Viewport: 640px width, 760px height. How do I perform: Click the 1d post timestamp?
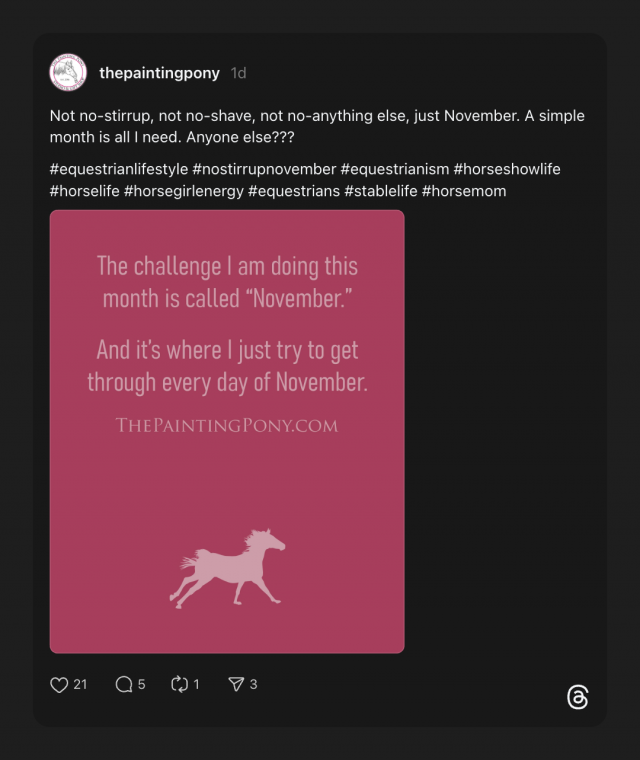pyautogui.click(x=238, y=73)
